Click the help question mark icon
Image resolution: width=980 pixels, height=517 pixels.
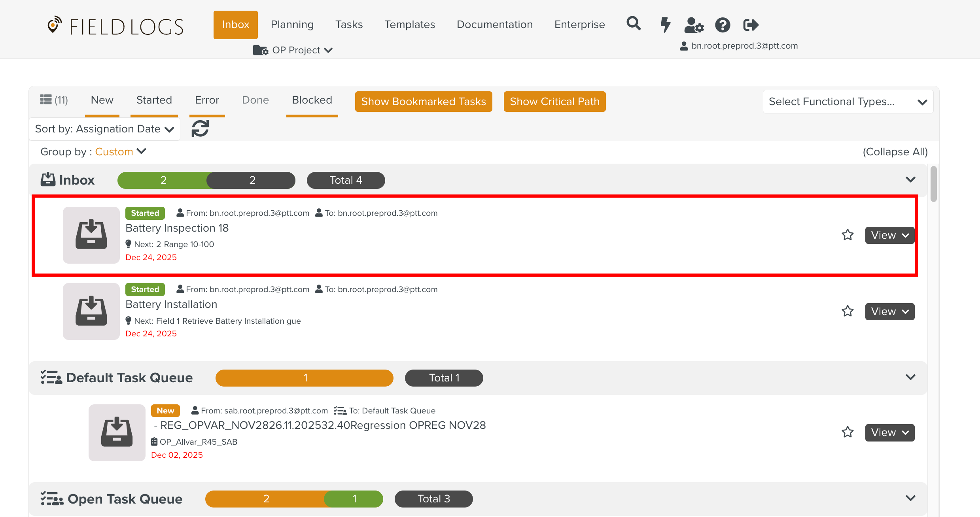[x=723, y=25]
